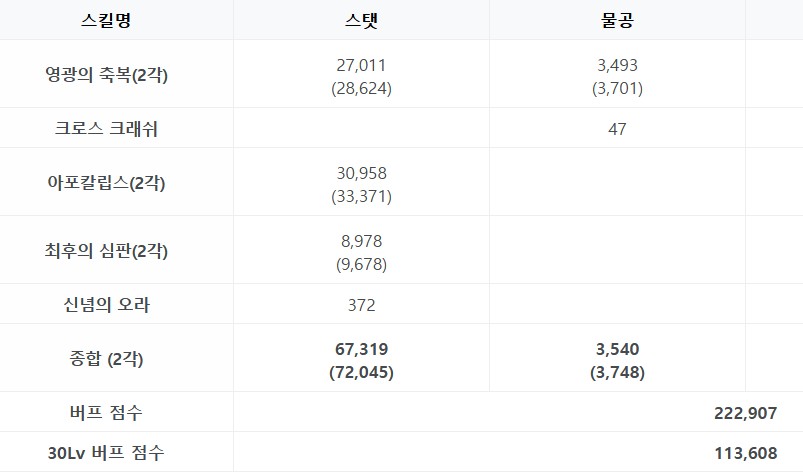The image size is (803, 474).
Task: Click the 8,978 stat value for 최후의 심판
Action: coord(361,242)
